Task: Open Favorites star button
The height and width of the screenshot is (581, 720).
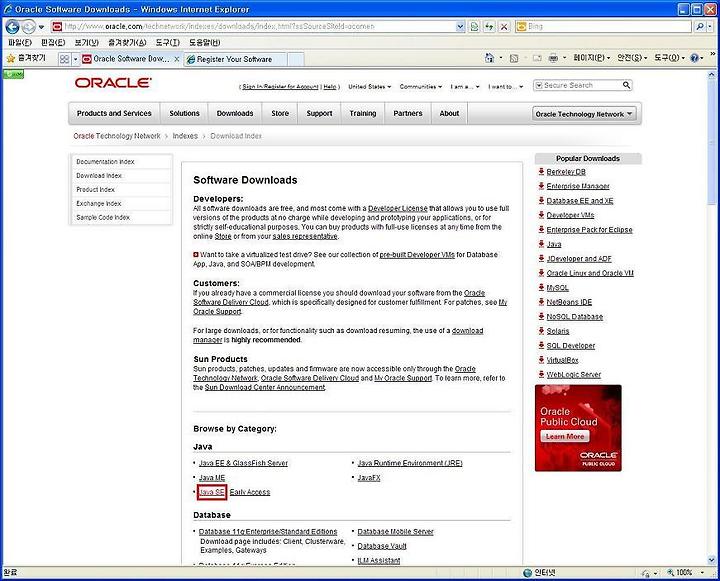Action: coord(27,58)
